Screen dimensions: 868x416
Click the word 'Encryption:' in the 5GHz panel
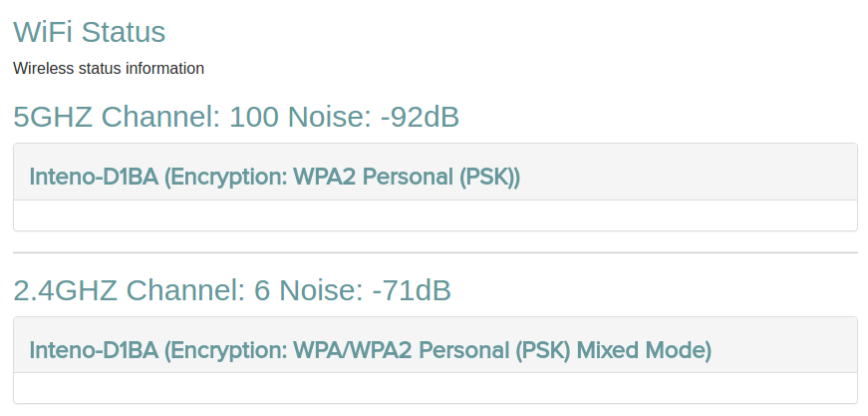tap(227, 178)
